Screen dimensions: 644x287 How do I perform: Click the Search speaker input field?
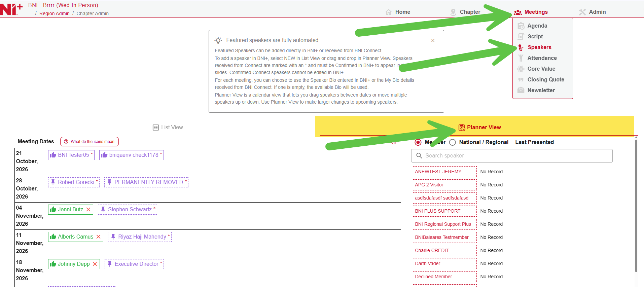click(512, 156)
